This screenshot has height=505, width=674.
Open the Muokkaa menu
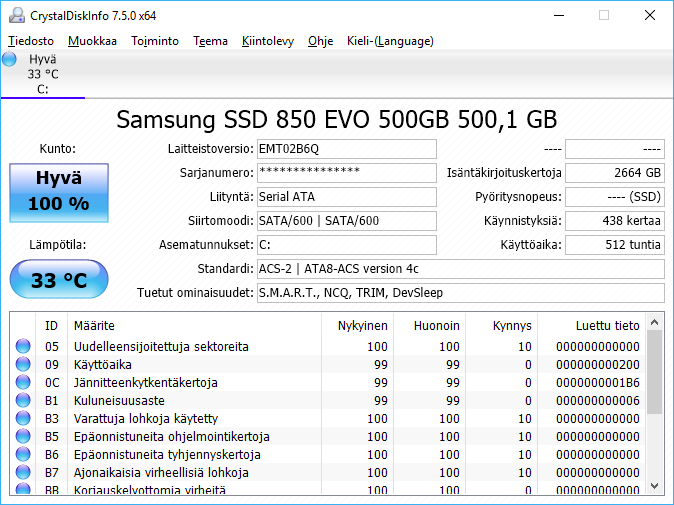[92, 41]
